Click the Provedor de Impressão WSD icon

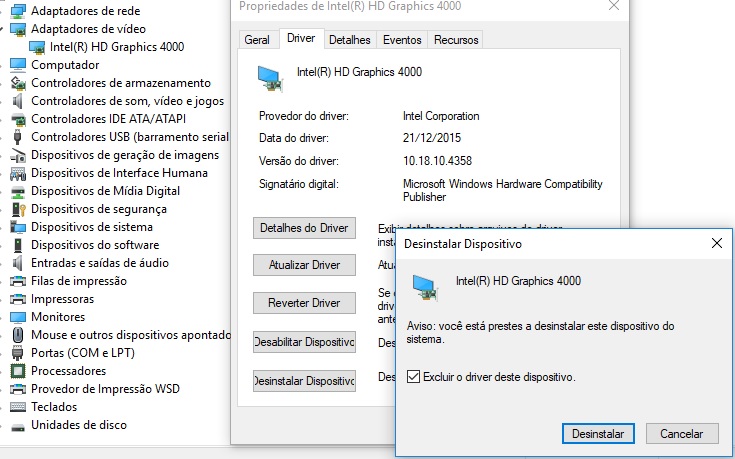coord(18,389)
